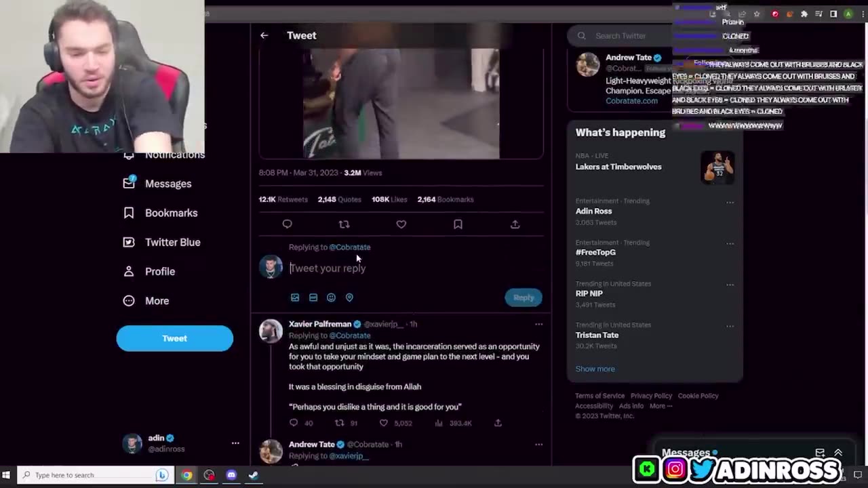Open Accessibility footer link
868x488 pixels.
coord(594,406)
